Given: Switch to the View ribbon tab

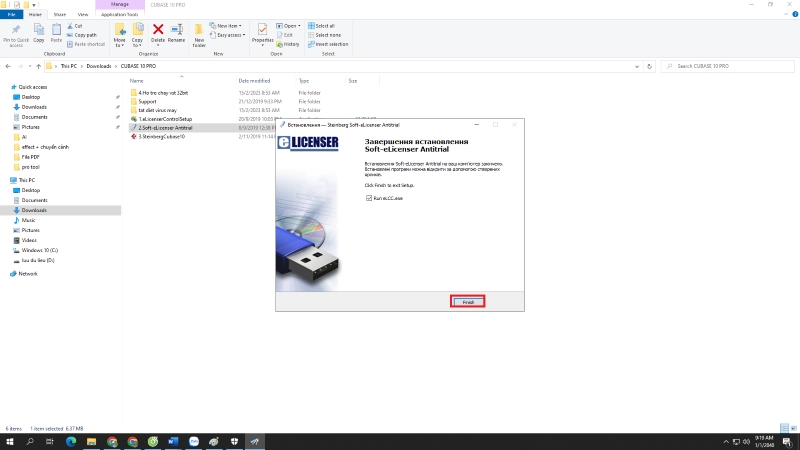Looking at the screenshot, I should (83, 14).
